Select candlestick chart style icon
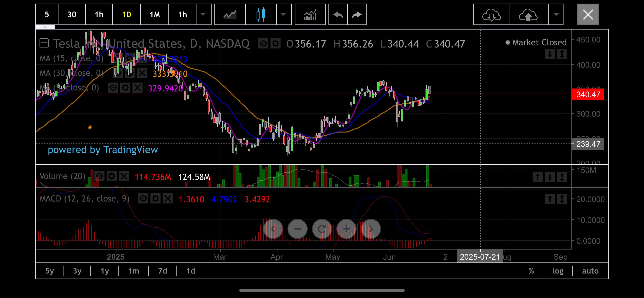The image size is (644, 298). (x=261, y=15)
